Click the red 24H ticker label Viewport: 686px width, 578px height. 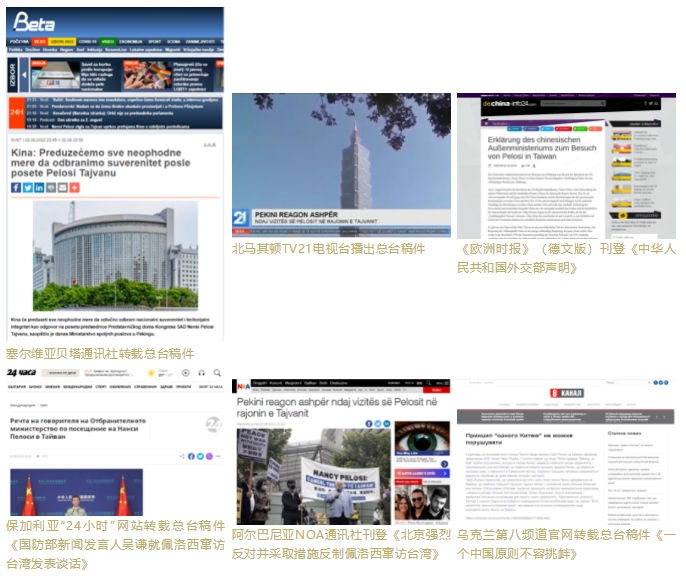16,113
